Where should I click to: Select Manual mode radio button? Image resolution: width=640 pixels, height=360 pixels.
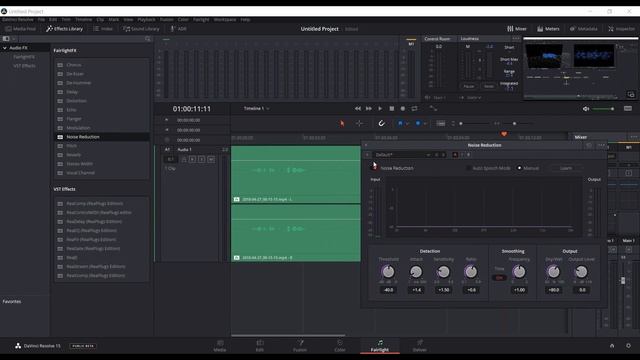(x=519, y=168)
